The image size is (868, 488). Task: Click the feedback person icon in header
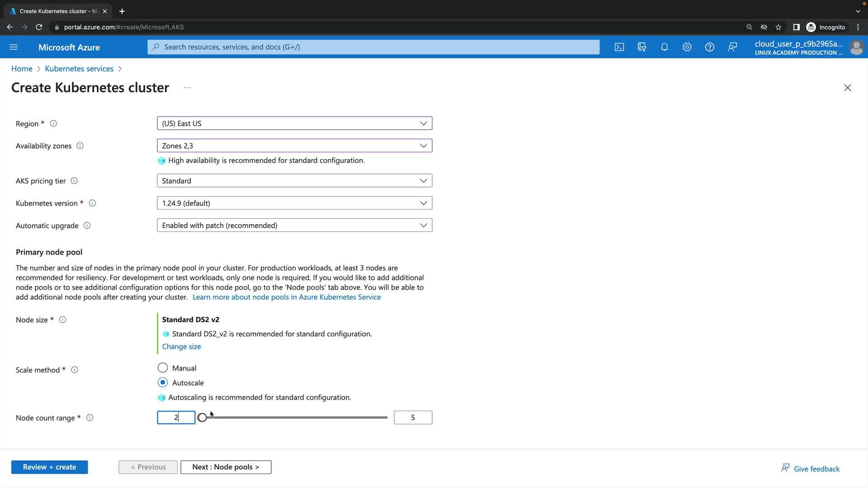coord(732,47)
